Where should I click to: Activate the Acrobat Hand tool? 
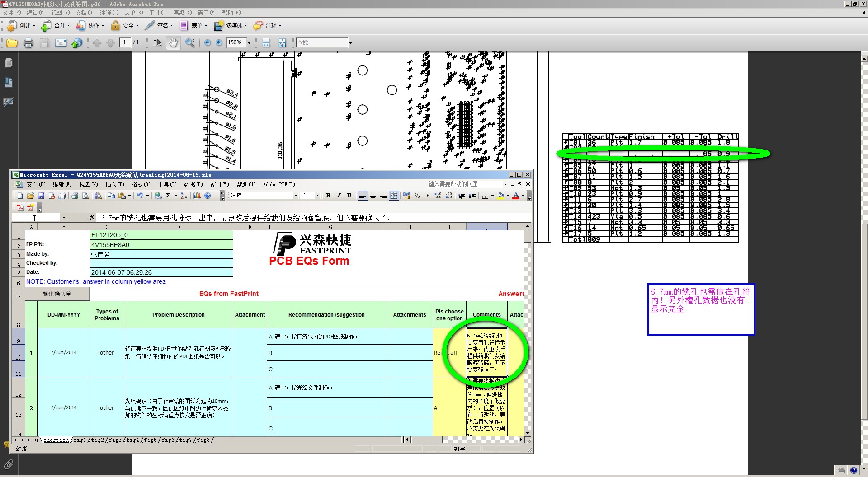coord(173,43)
